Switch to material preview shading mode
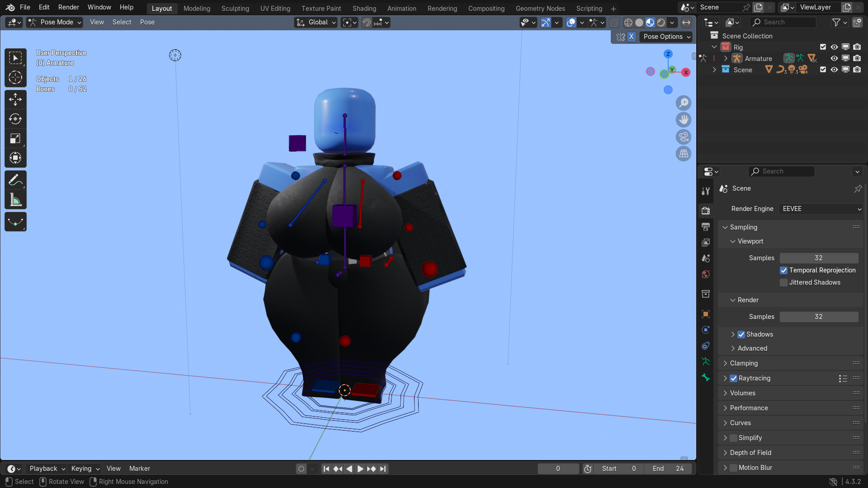Viewport: 868px width, 488px height. [650, 23]
